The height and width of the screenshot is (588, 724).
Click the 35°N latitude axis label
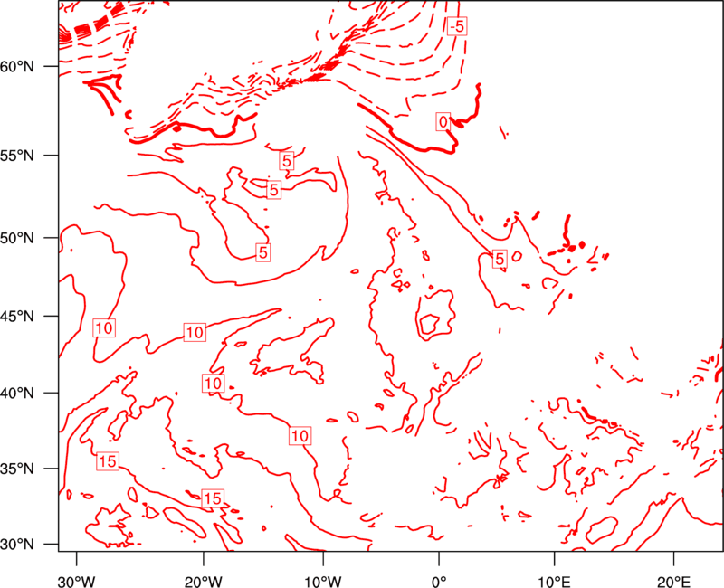coord(17,469)
